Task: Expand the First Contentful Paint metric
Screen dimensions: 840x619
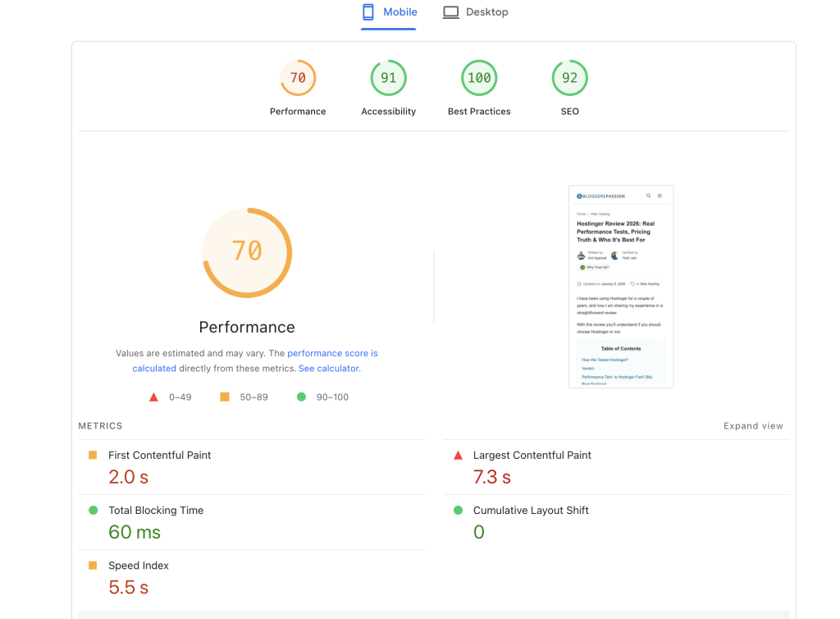Action: [160, 455]
